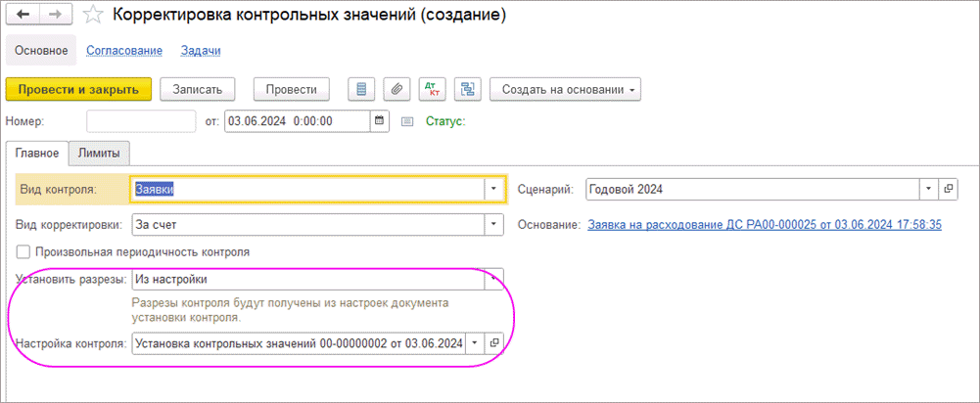980x403 pixels.
Task: Click the status message icon next to Статус
Action: [407, 121]
